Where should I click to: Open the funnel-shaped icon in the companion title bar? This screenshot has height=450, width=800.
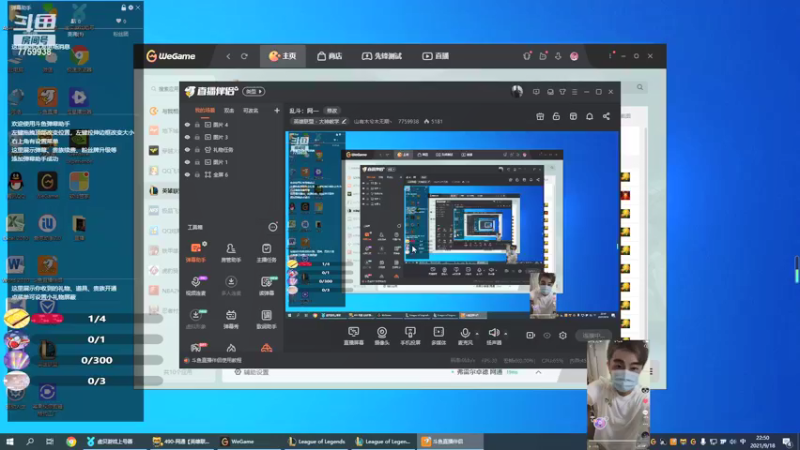(562, 92)
